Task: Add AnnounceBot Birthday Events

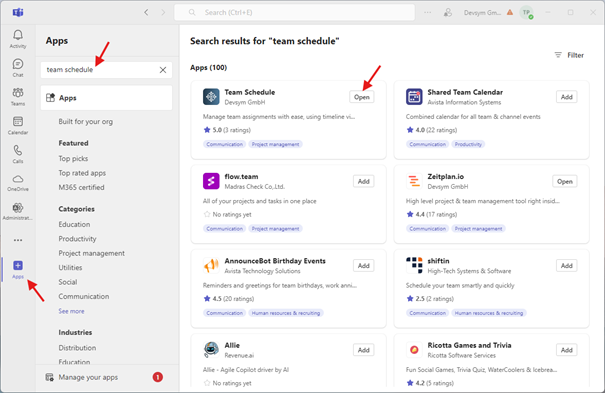Action: pos(363,266)
